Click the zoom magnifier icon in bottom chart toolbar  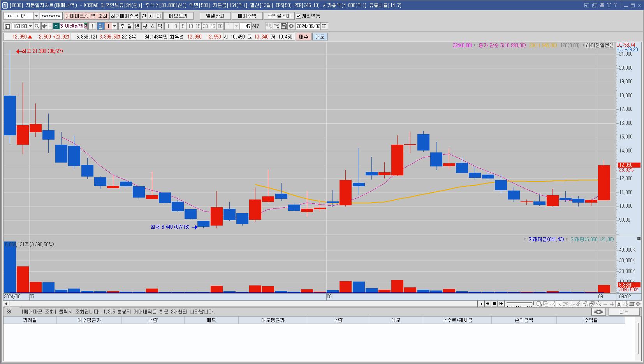(599, 304)
